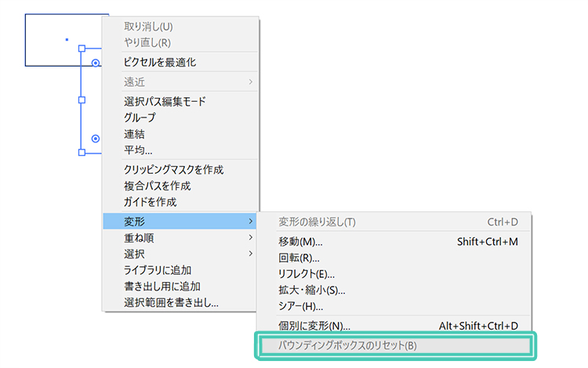
Task: Select 選択パス編集モード entry
Action: click(x=180, y=102)
